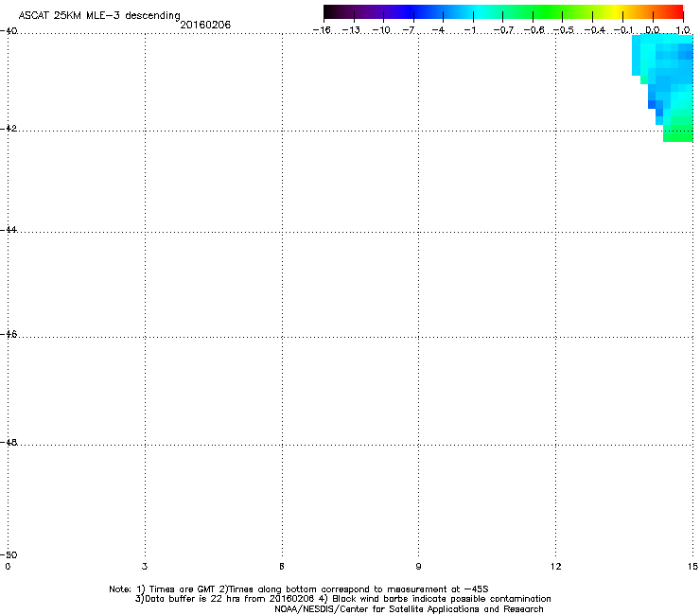Pick the black end of the color bar
The height and width of the screenshot is (615, 700).
pos(330,11)
